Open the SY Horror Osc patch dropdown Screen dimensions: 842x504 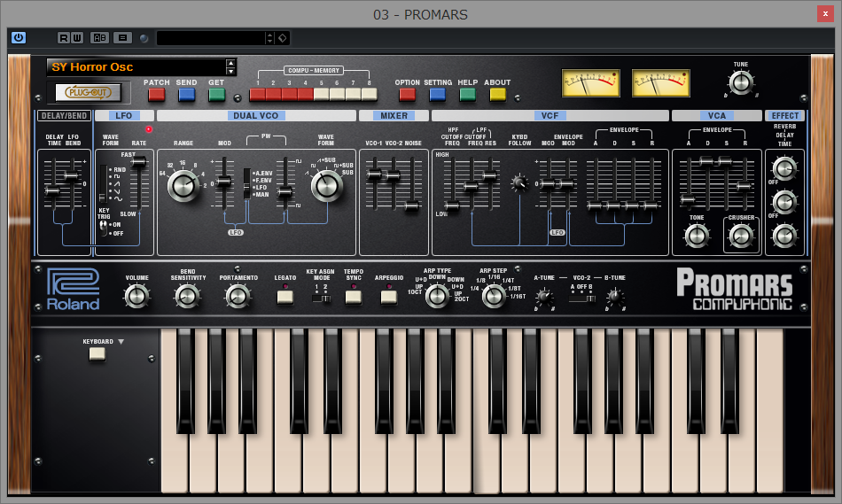(x=136, y=67)
